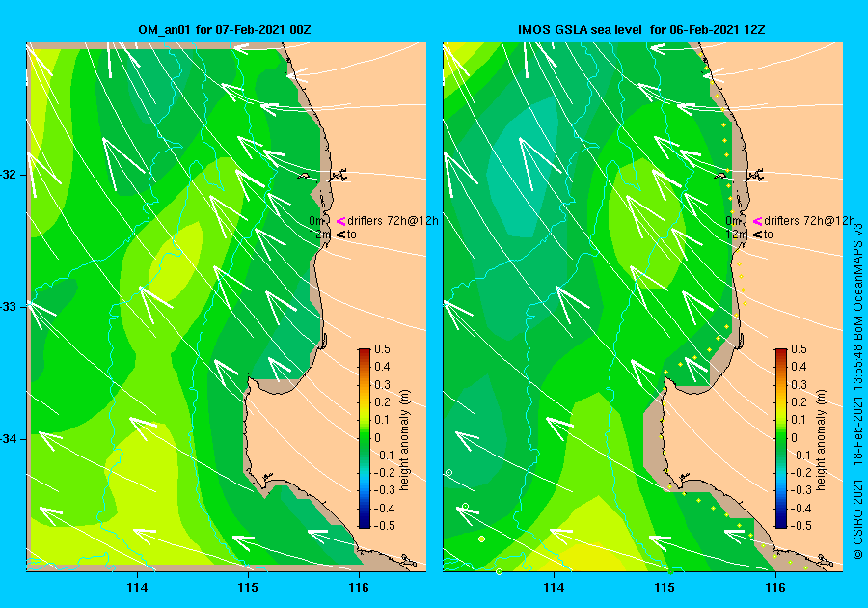Click the 'IMOS GSLA sea level for 06-Feb-2021 12Z' title
Screen dimensions: 868x608
(x=641, y=30)
